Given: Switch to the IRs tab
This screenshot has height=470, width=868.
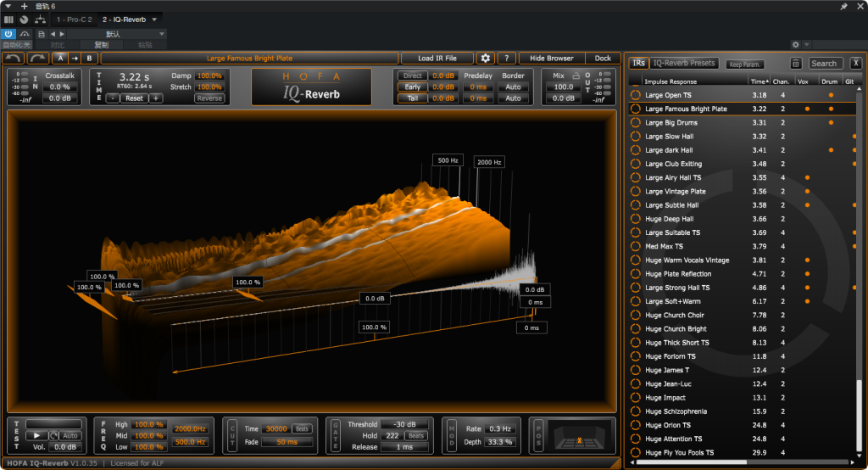Looking at the screenshot, I should point(639,63).
